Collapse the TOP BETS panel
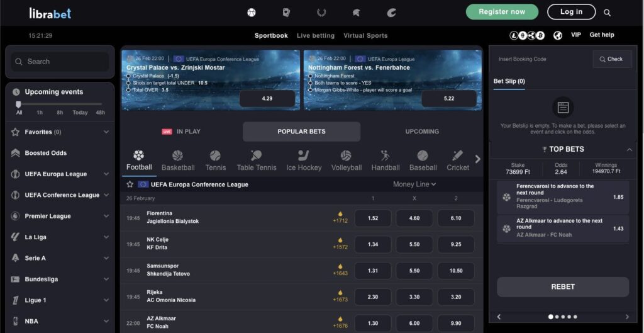The image size is (644, 333). pyautogui.click(x=629, y=150)
